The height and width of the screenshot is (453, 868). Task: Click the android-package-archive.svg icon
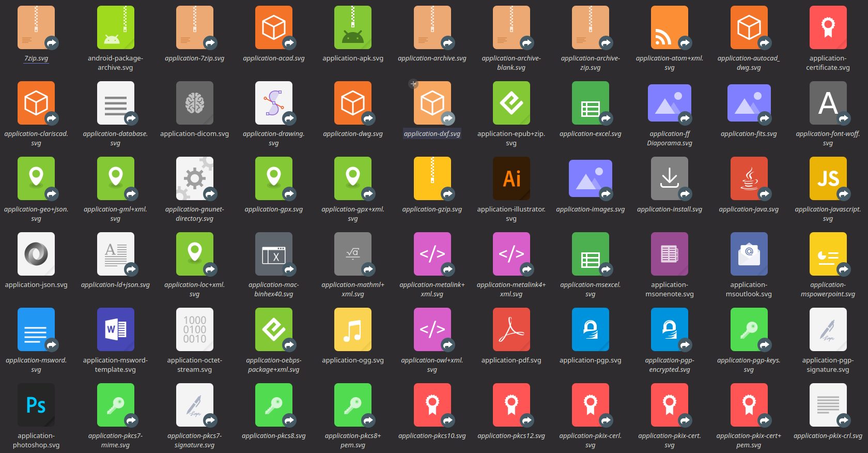116,27
